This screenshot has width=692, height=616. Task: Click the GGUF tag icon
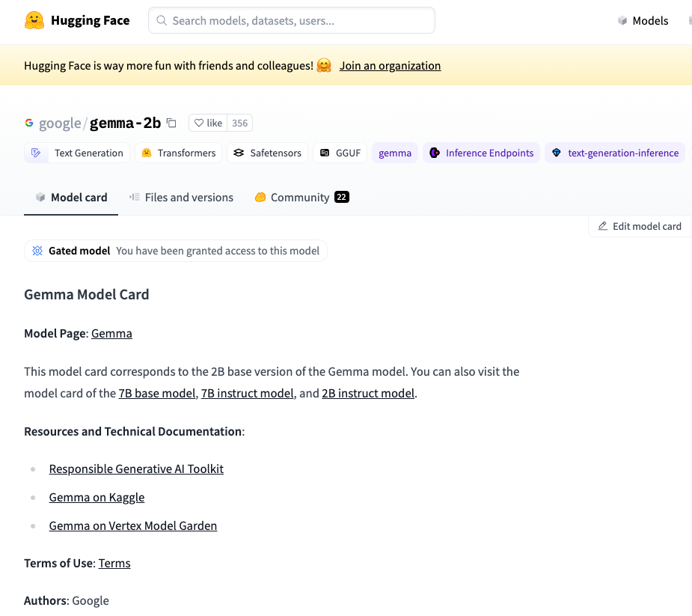tap(325, 153)
